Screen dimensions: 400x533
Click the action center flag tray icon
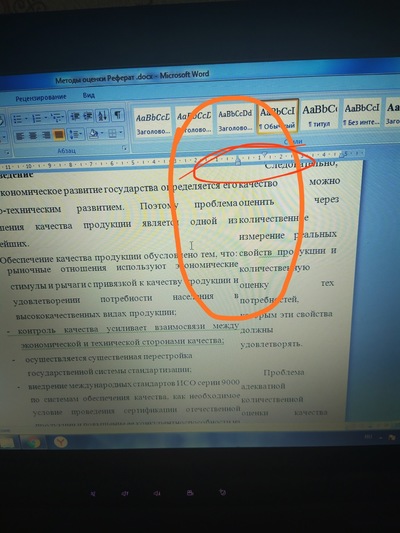[392, 437]
